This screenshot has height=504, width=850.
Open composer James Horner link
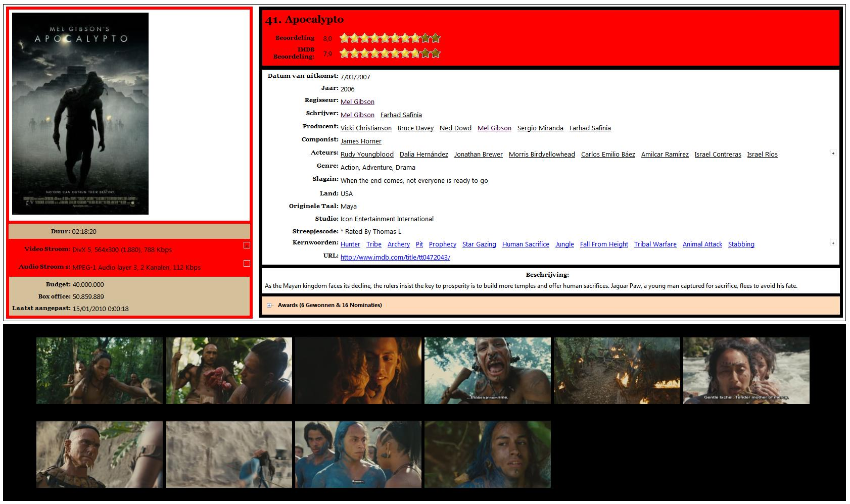(361, 141)
